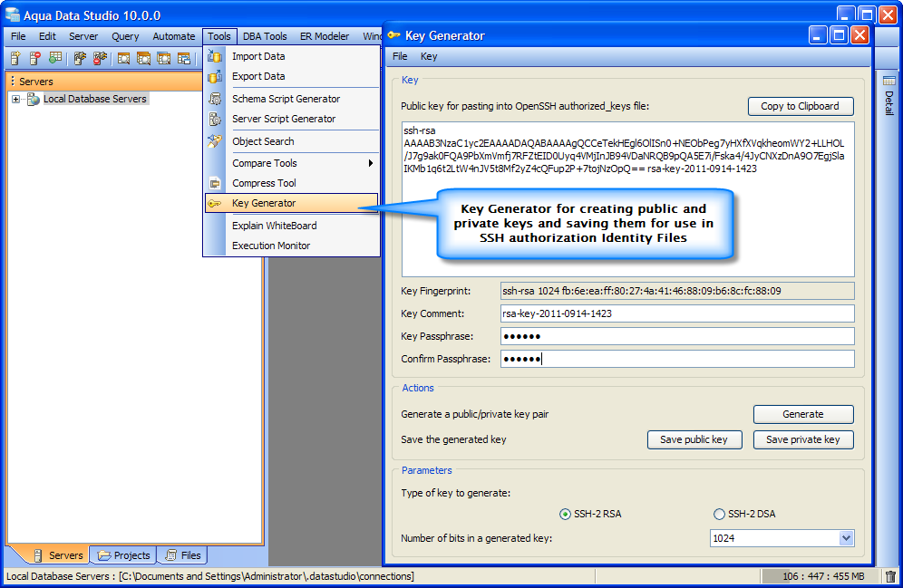This screenshot has height=588, width=903.
Task: Click the key icon beside Key Generator menu entry
Action: point(215,203)
